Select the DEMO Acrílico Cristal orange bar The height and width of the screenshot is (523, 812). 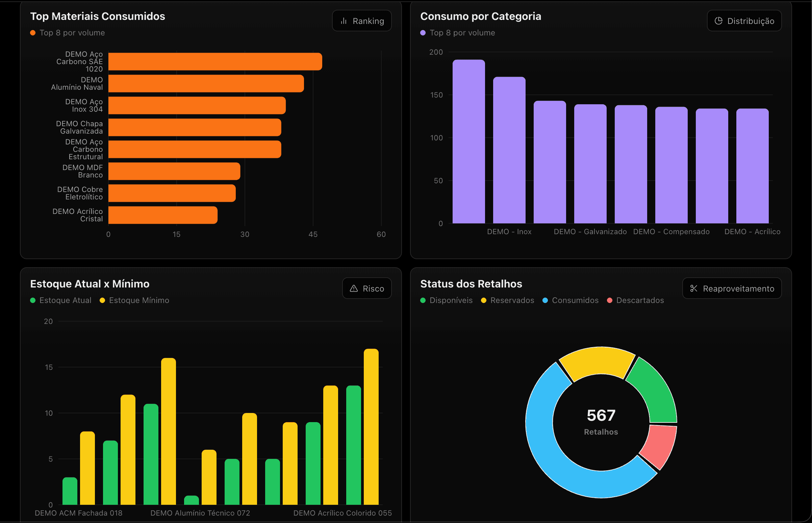tap(163, 215)
